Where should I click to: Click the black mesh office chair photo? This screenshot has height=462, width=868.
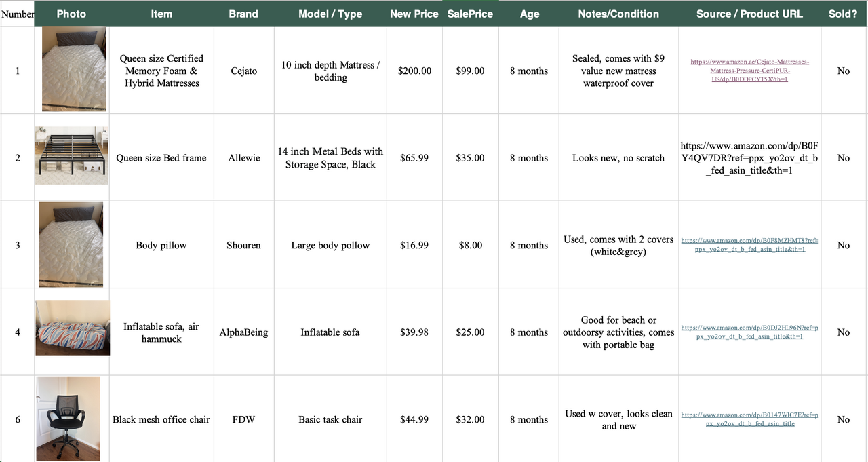click(68, 419)
